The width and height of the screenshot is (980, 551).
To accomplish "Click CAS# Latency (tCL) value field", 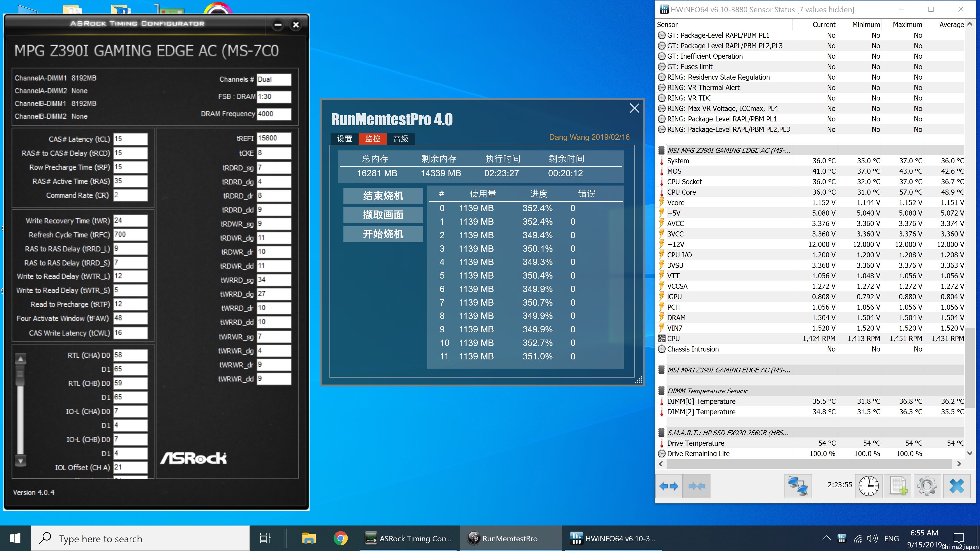I will click(x=130, y=139).
